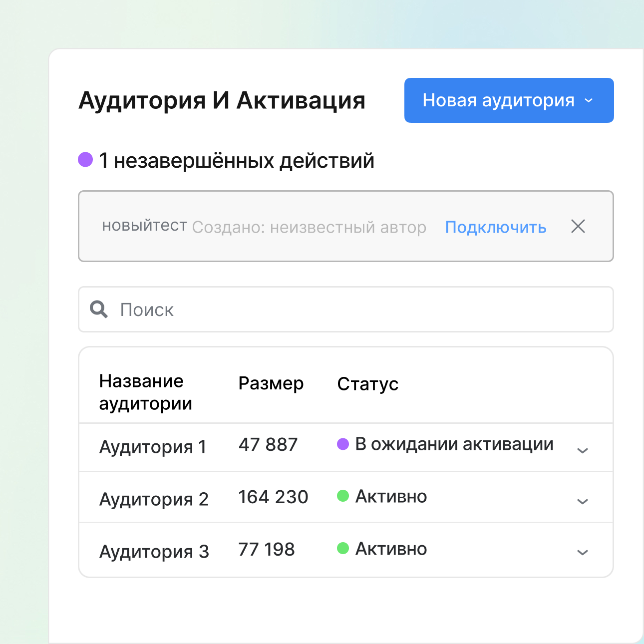Expand the Аудитория 2 row

pos(582,501)
